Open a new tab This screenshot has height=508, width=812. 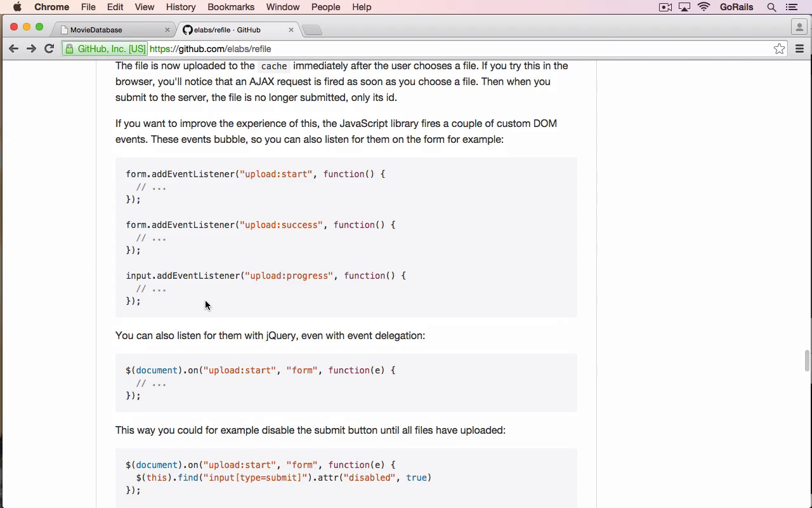coord(311,30)
